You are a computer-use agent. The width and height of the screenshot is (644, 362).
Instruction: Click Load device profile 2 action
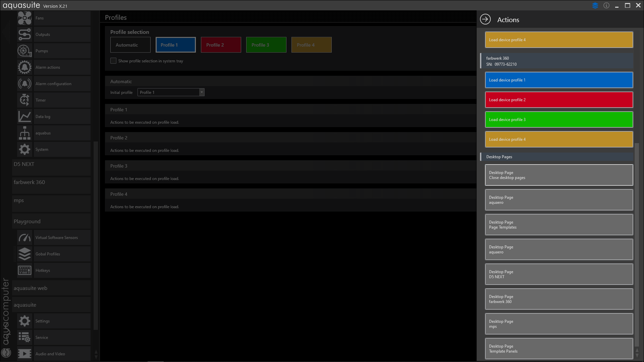coord(558,100)
